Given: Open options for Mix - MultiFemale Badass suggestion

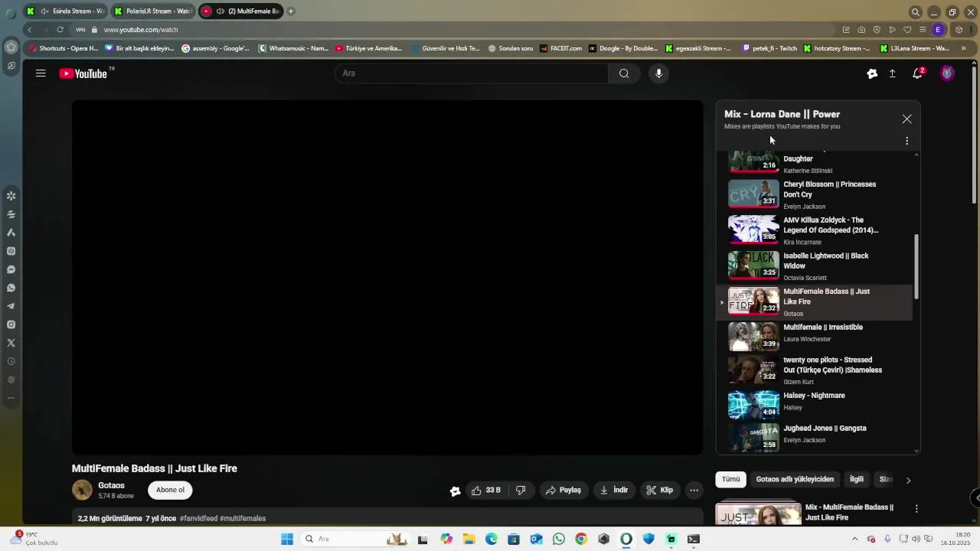Looking at the screenshot, I should (x=916, y=508).
